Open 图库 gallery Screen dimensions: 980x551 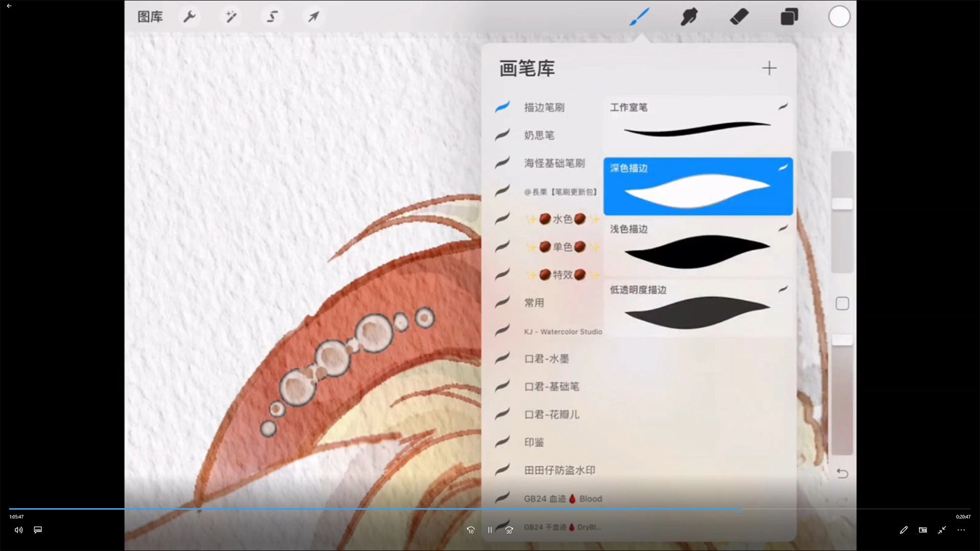click(150, 17)
